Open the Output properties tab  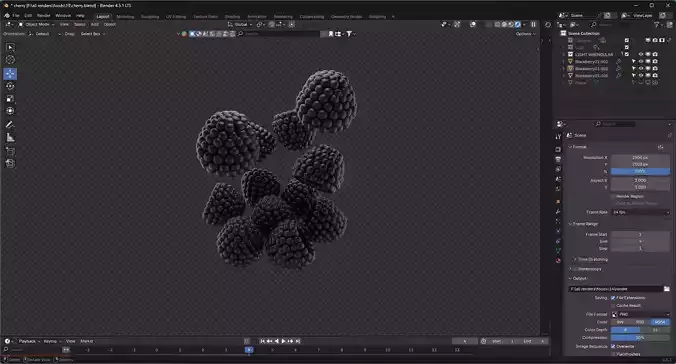(x=558, y=160)
